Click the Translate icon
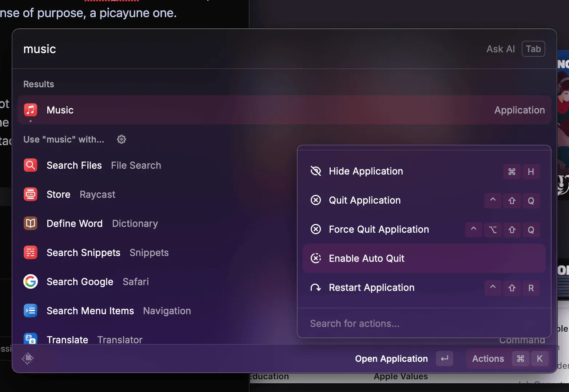569x392 pixels. click(x=31, y=339)
